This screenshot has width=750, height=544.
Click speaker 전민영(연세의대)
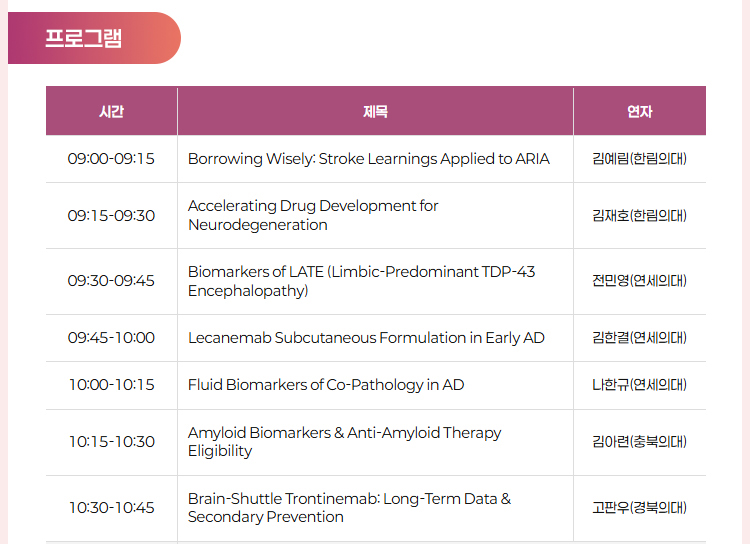pos(640,281)
